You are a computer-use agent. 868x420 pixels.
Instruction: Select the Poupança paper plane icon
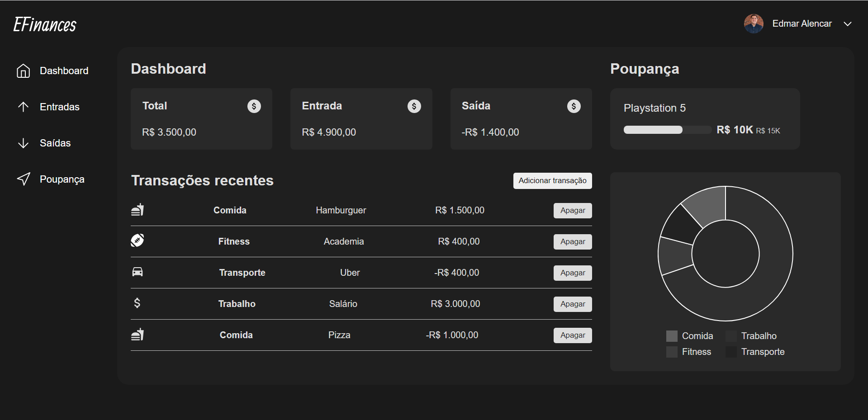point(23,179)
